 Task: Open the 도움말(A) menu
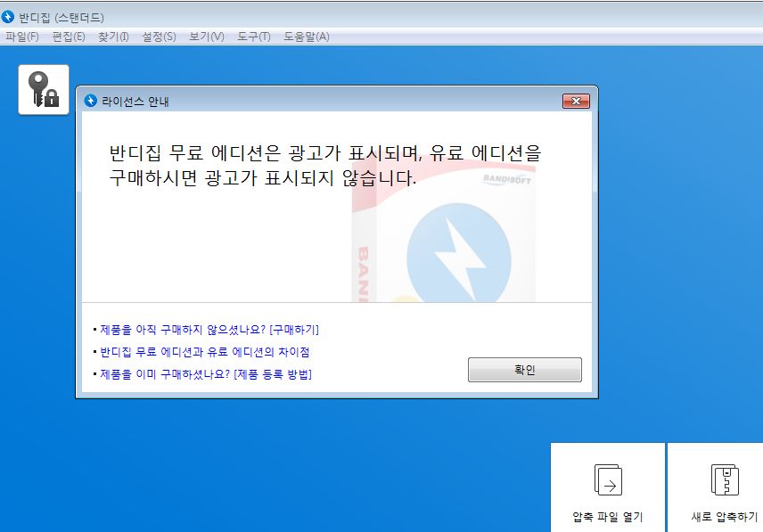pos(307,37)
